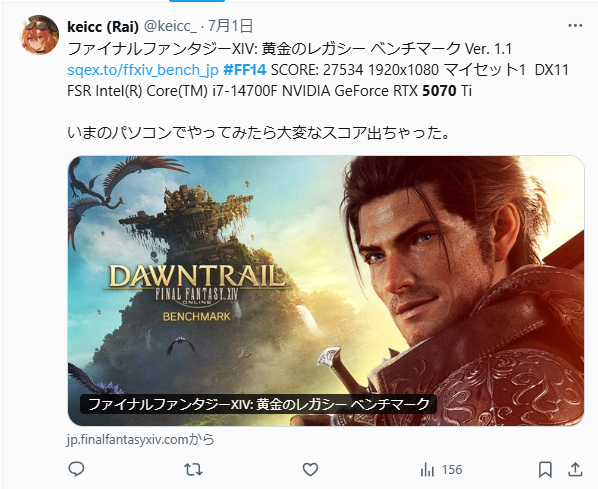Open the @keicc_ handle link
The height and width of the screenshot is (489, 598).
point(170,26)
